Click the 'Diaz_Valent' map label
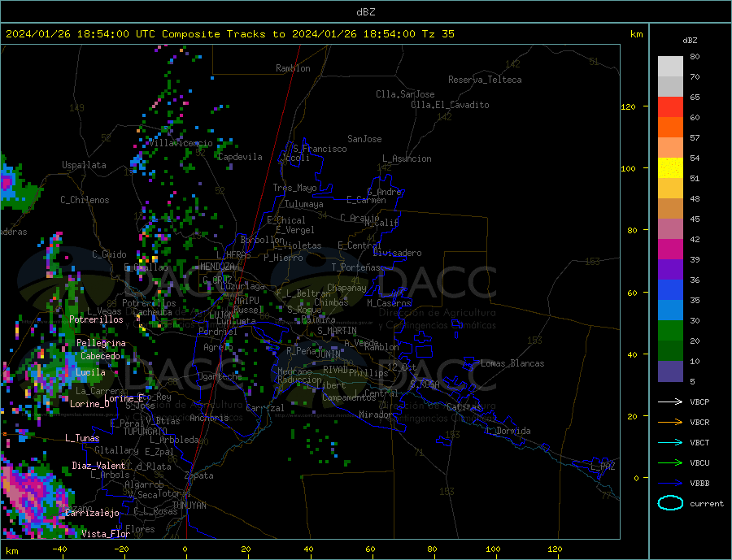Viewport: 732px width, 560px height. click(99, 466)
